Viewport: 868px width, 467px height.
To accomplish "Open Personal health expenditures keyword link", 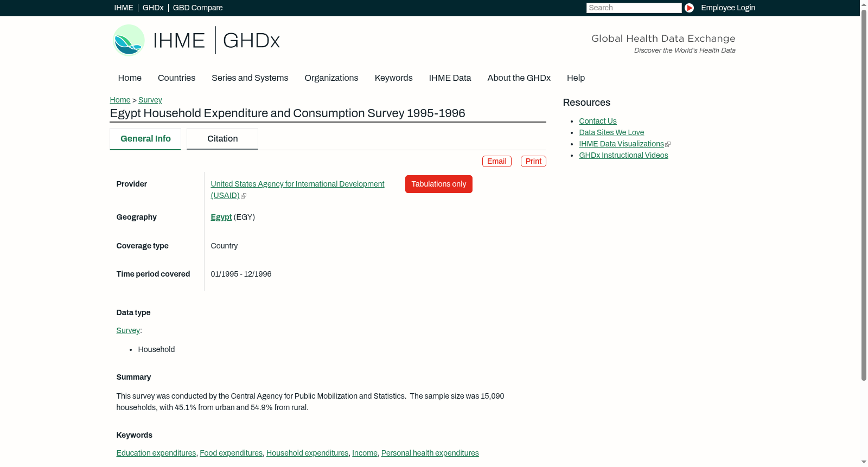I will 430,453.
